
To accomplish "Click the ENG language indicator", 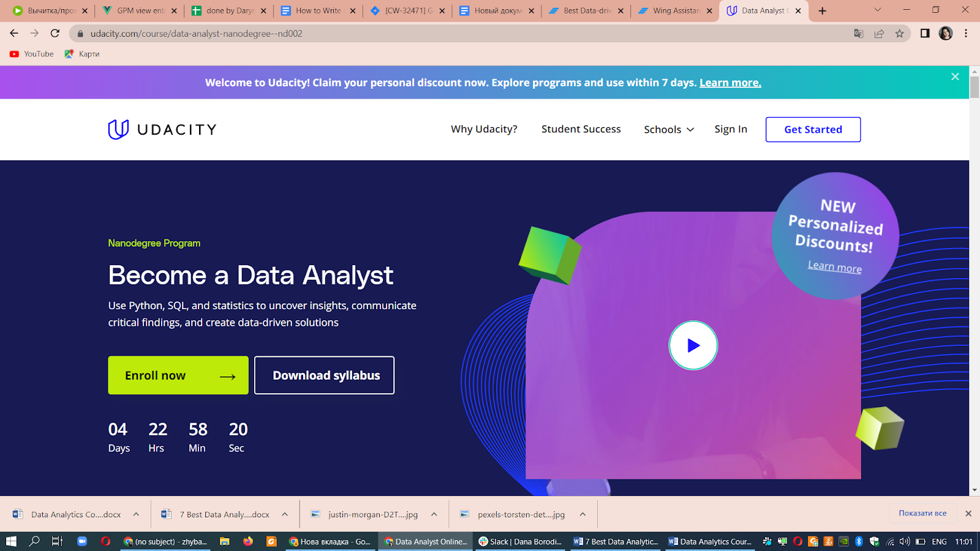I will click(x=939, y=541).
